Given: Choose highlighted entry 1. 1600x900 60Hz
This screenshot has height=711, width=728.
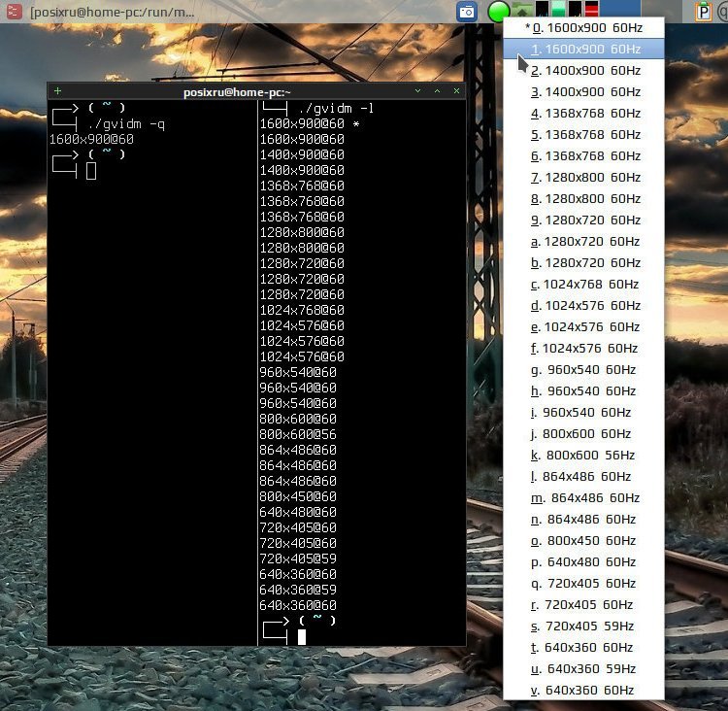Looking at the screenshot, I should pos(583,49).
